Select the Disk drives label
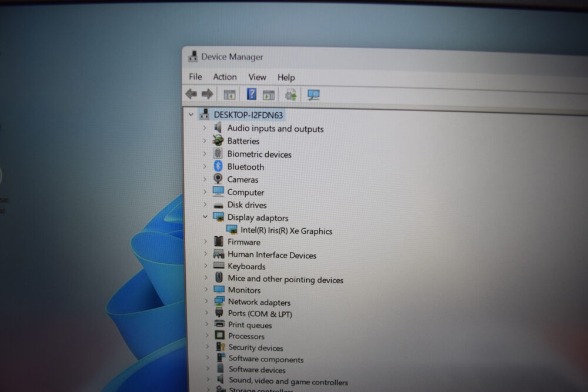The height and width of the screenshot is (392, 588). click(x=247, y=205)
